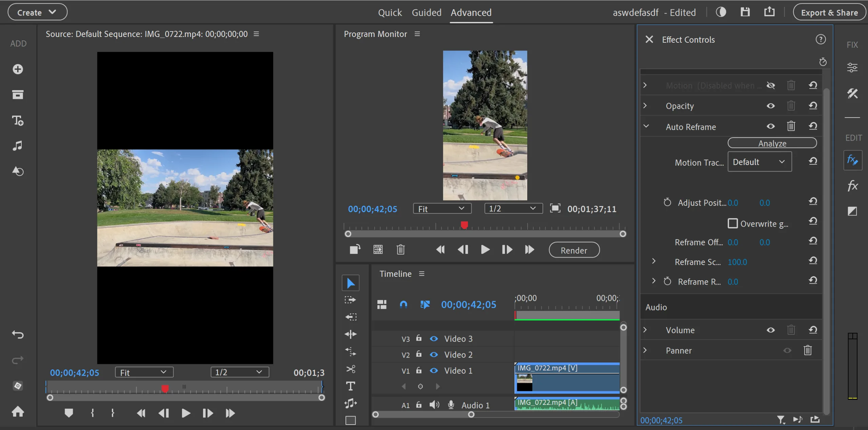Image resolution: width=868 pixels, height=430 pixels.
Task: Open the Motion Tracking Default dropdown
Action: tap(759, 162)
